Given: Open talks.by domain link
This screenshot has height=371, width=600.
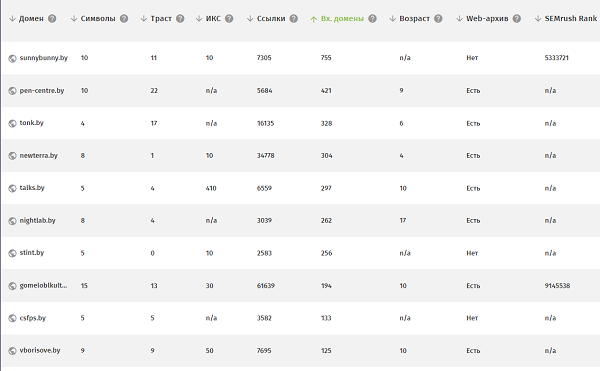Looking at the screenshot, I should (32, 188).
